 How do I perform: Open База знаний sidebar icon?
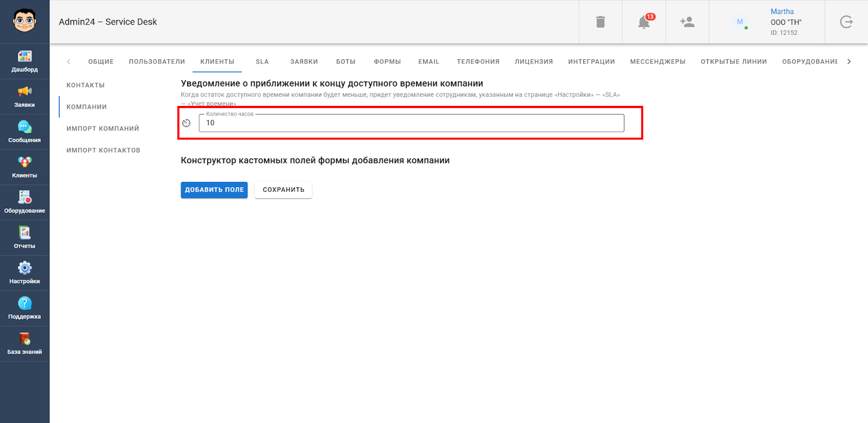24,339
